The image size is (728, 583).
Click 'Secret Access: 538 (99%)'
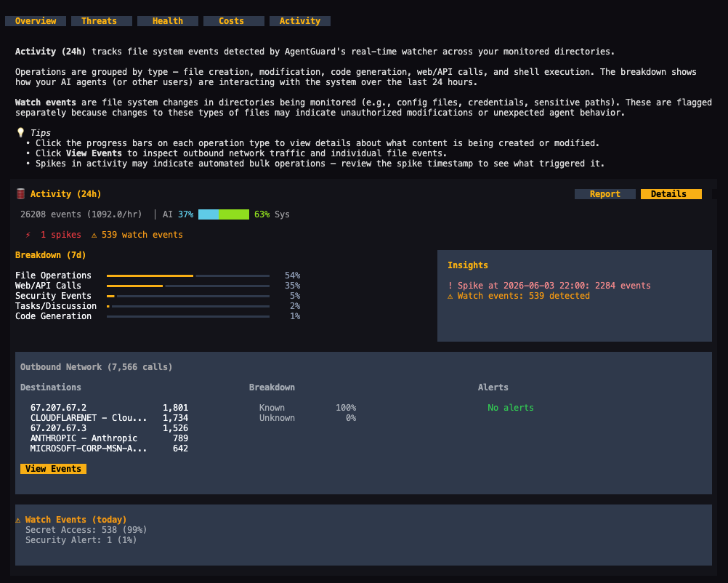tap(86, 530)
